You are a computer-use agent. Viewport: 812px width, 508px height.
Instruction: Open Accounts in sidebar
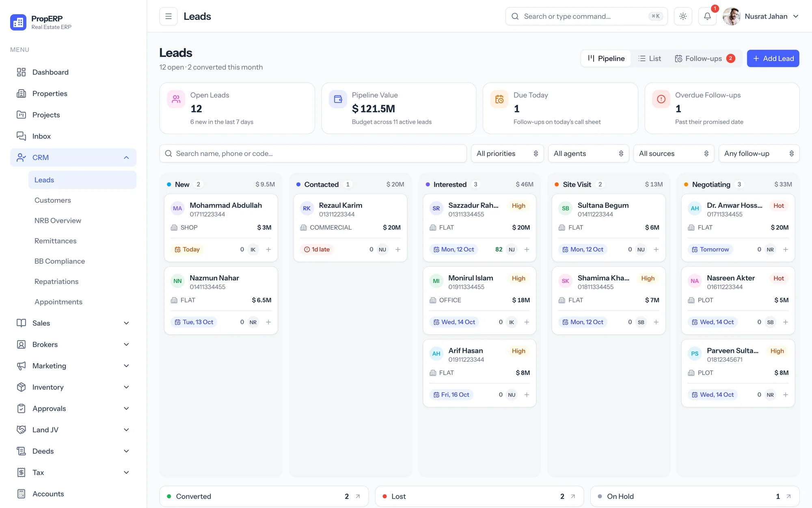point(73,494)
